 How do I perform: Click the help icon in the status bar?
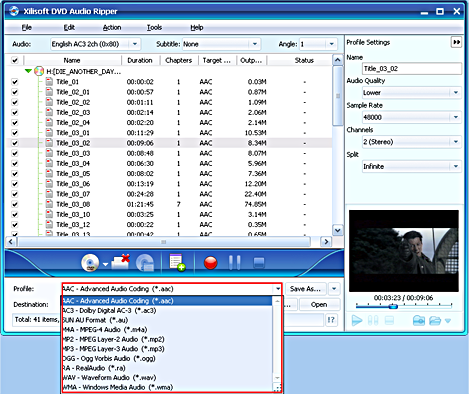(x=331, y=320)
